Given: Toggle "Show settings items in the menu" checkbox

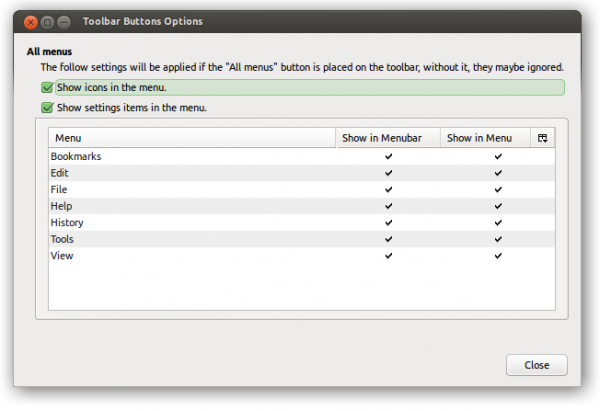Looking at the screenshot, I should click(47, 108).
